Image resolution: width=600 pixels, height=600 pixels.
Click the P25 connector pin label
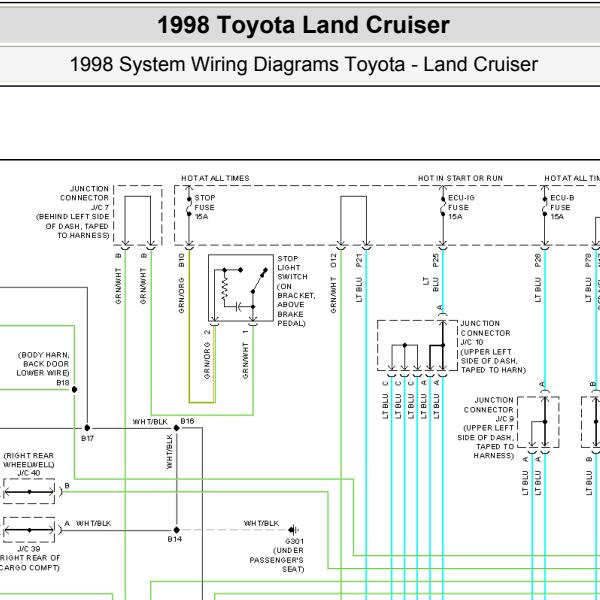435,260
